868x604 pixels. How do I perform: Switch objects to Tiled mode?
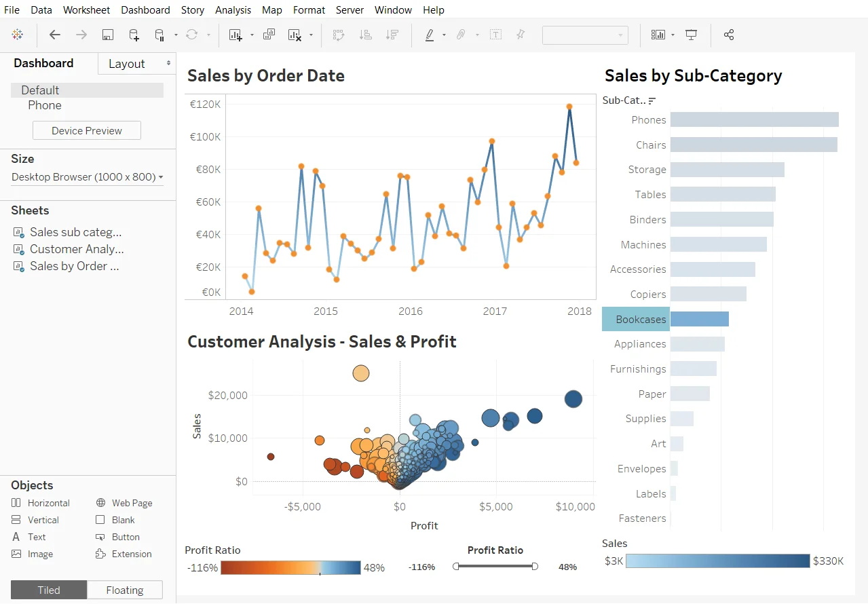(x=49, y=590)
